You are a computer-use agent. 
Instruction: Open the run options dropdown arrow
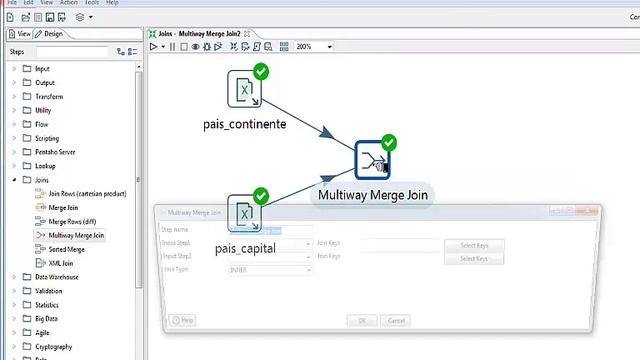pos(163,47)
